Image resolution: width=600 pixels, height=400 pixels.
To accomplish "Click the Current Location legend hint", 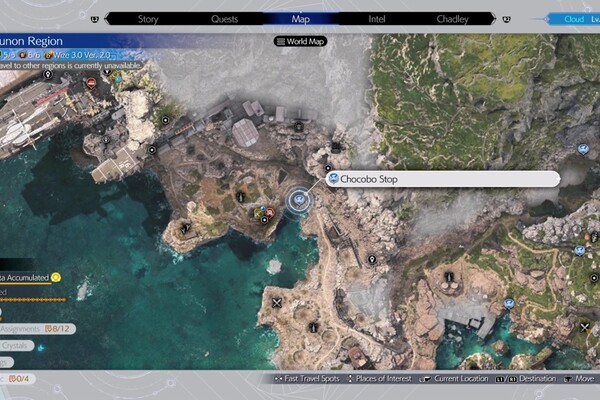I will coord(454,379).
